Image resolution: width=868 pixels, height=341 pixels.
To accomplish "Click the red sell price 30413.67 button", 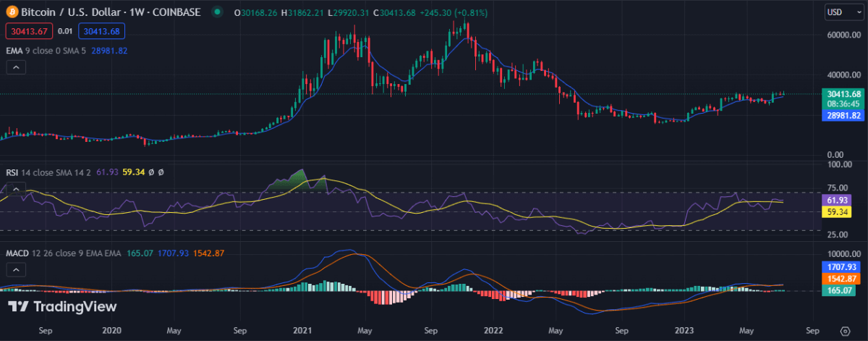I will 28,31.
